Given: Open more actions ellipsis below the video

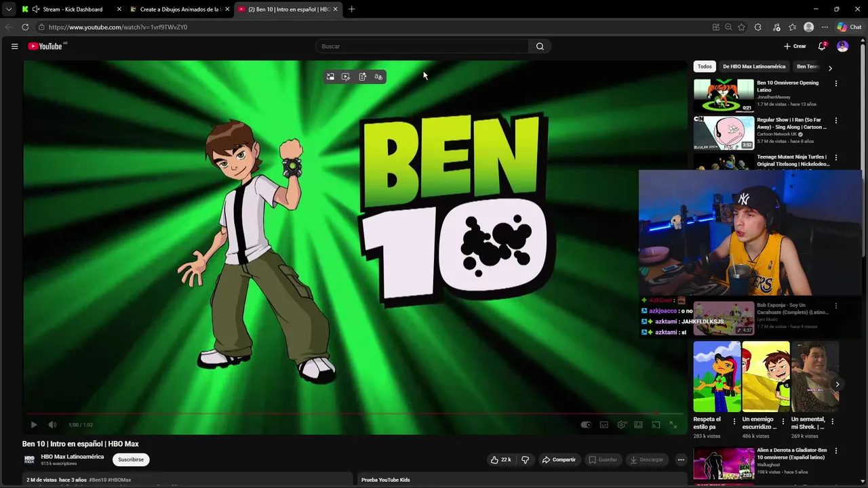Looking at the screenshot, I should (681, 460).
